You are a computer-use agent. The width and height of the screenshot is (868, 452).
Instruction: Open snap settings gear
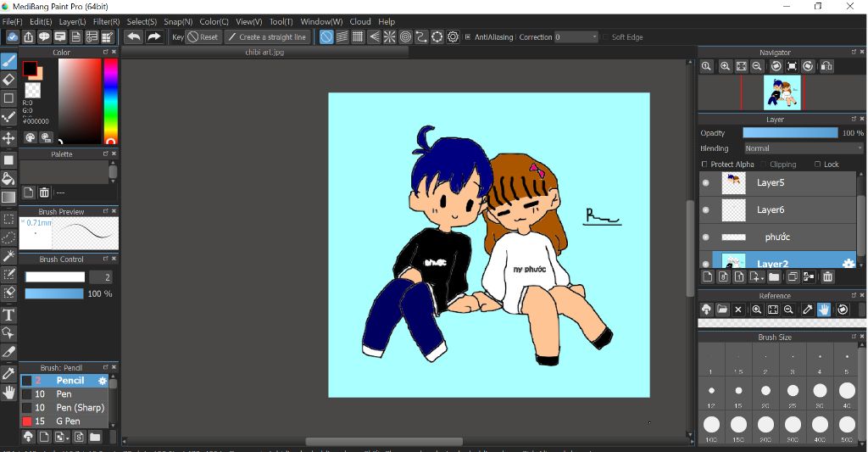point(453,37)
